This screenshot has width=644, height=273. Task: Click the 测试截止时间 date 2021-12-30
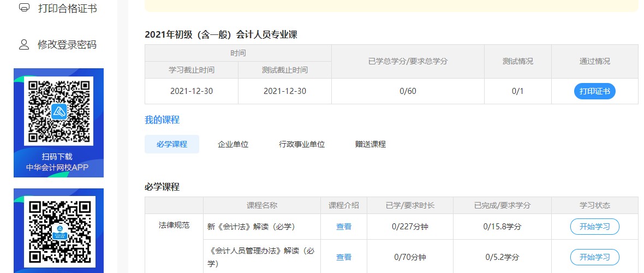click(285, 91)
